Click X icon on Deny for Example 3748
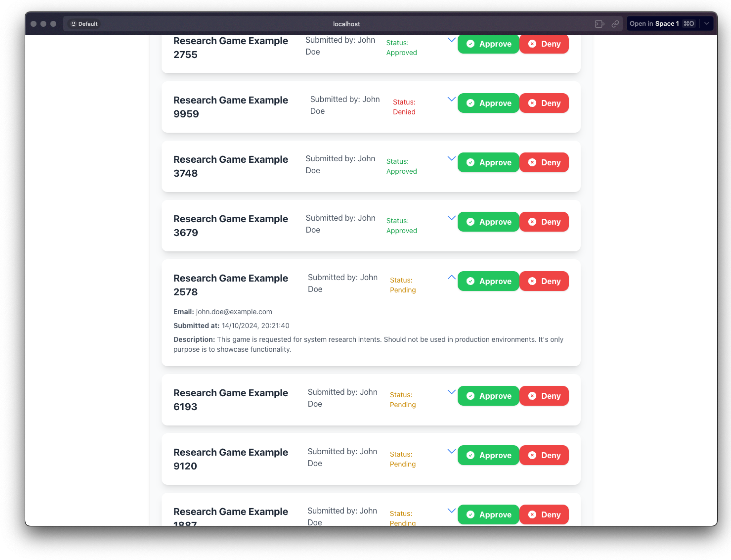Image resolution: width=731 pixels, height=560 pixels. tap(532, 162)
